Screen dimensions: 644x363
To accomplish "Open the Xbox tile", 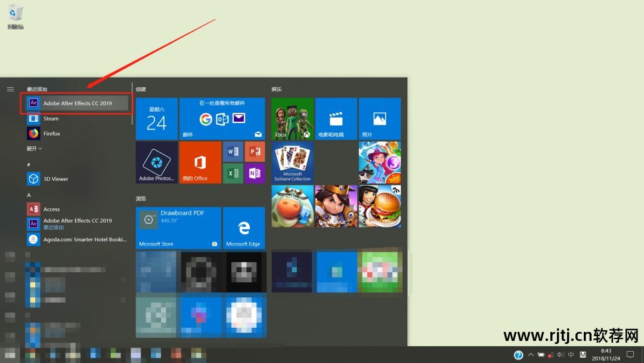I will pos(292,119).
